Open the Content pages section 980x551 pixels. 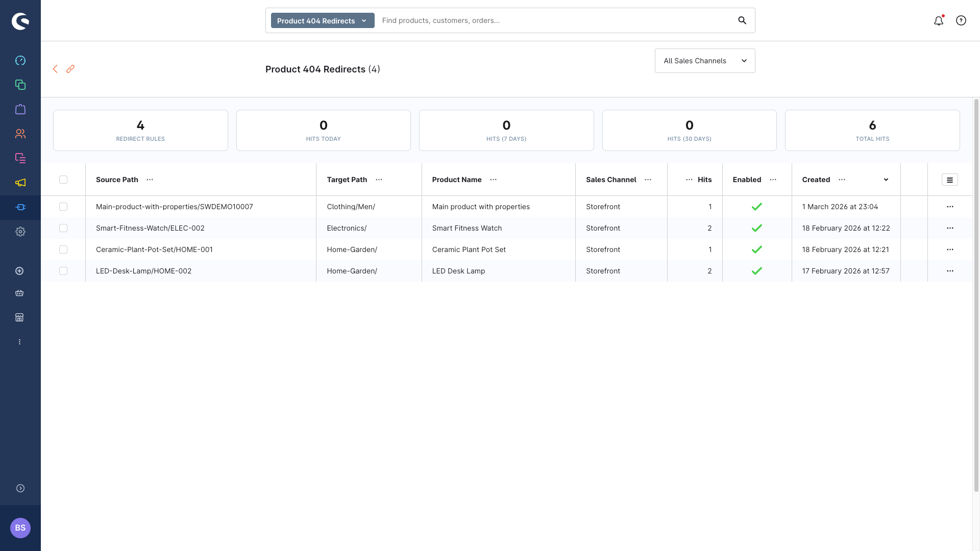coord(20,158)
